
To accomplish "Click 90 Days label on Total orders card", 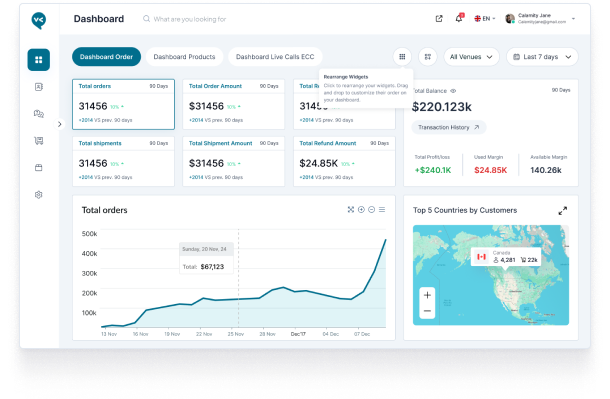I will point(159,86).
